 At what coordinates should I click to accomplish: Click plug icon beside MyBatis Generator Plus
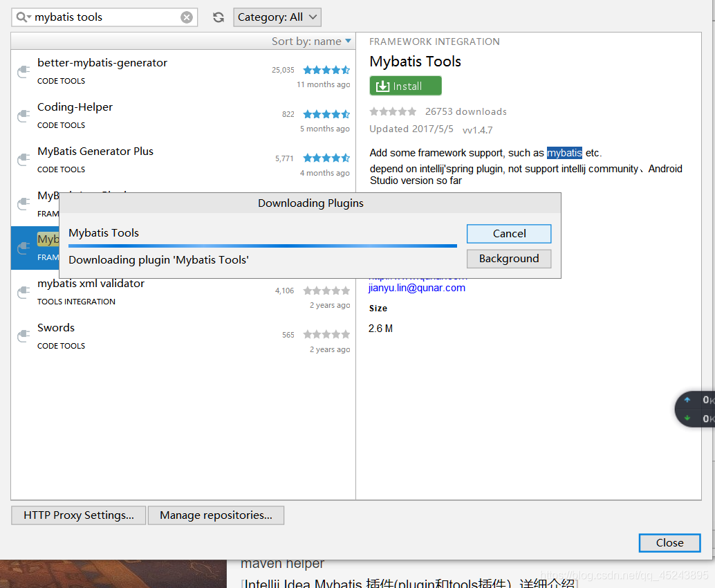tap(24, 160)
